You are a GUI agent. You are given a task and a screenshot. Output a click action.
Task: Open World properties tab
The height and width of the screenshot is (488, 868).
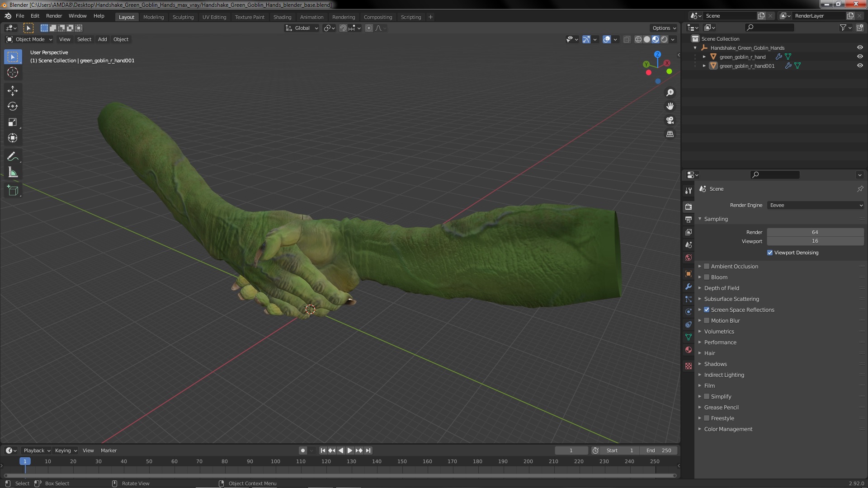tap(689, 258)
